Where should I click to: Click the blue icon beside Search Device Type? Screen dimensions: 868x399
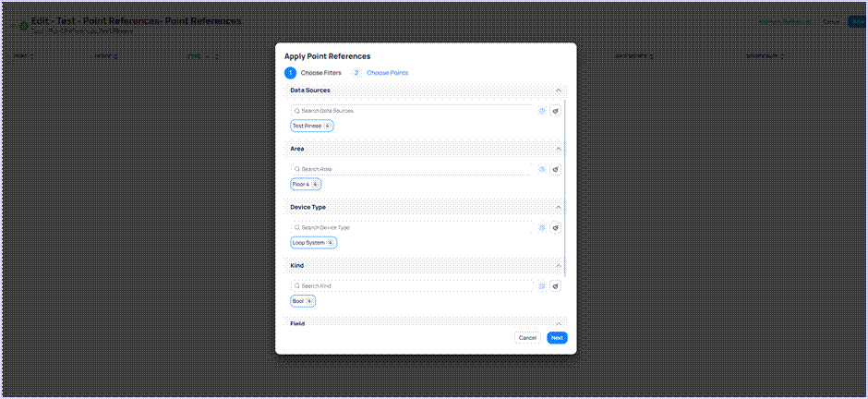[x=542, y=227]
